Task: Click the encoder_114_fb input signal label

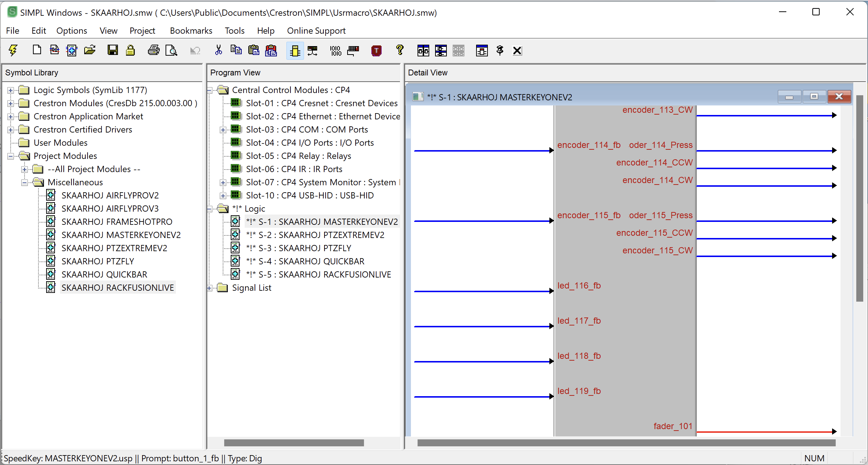Action: pyautogui.click(x=589, y=145)
